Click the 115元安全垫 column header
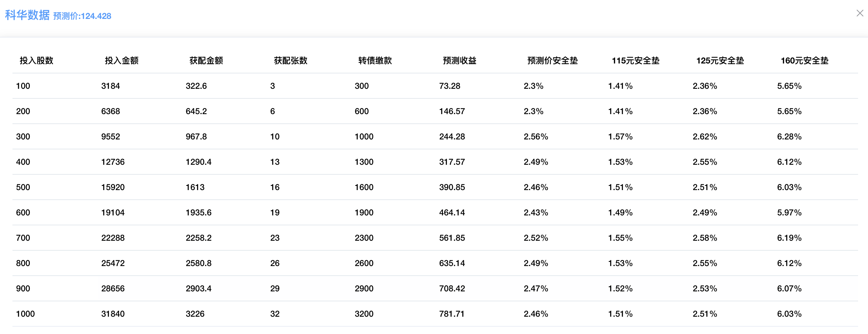The height and width of the screenshot is (334, 868). 636,60
